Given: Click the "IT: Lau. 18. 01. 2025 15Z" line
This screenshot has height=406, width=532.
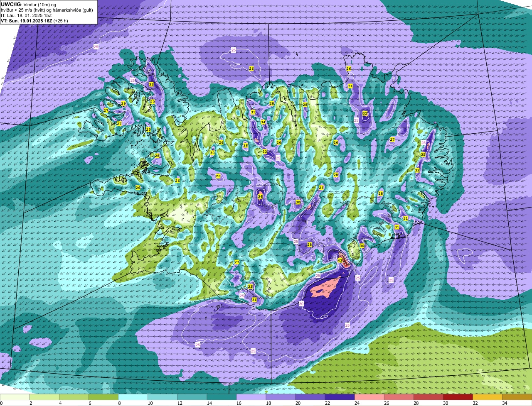Looking at the screenshot, I should point(27,15).
